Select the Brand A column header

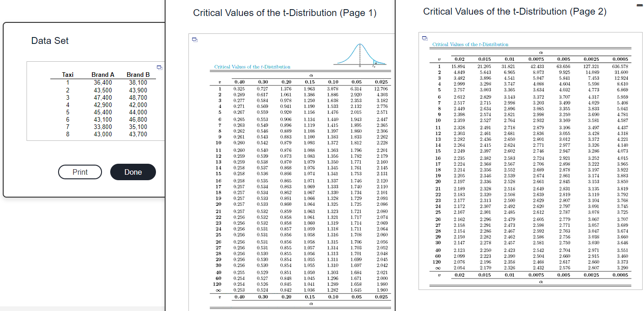coord(102,75)
